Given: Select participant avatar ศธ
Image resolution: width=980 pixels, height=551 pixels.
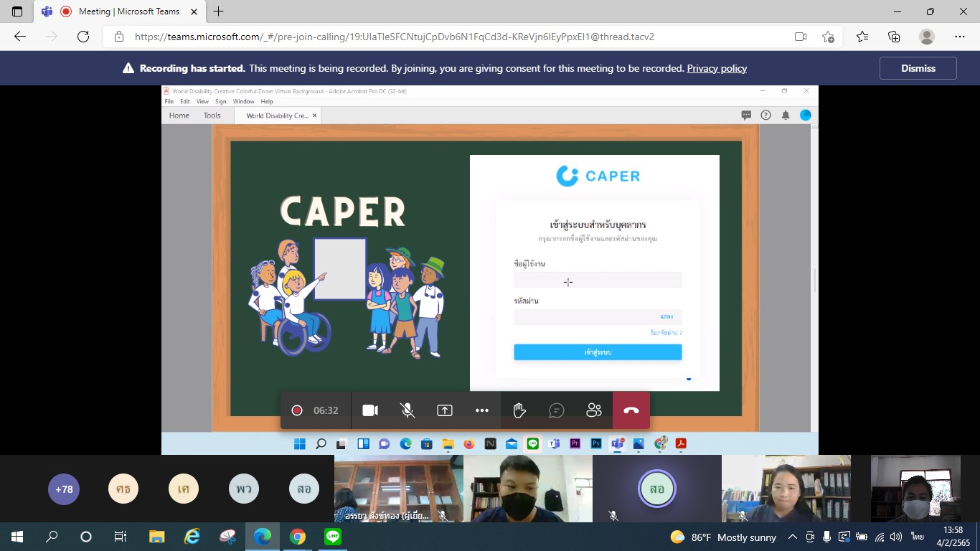Looking at the screenshot, I should (123, 489).
